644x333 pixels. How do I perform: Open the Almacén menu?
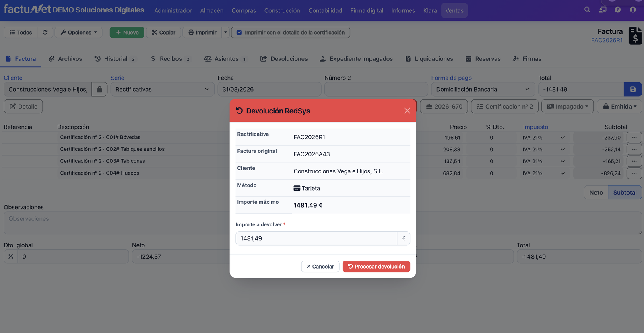pos(212,10)
